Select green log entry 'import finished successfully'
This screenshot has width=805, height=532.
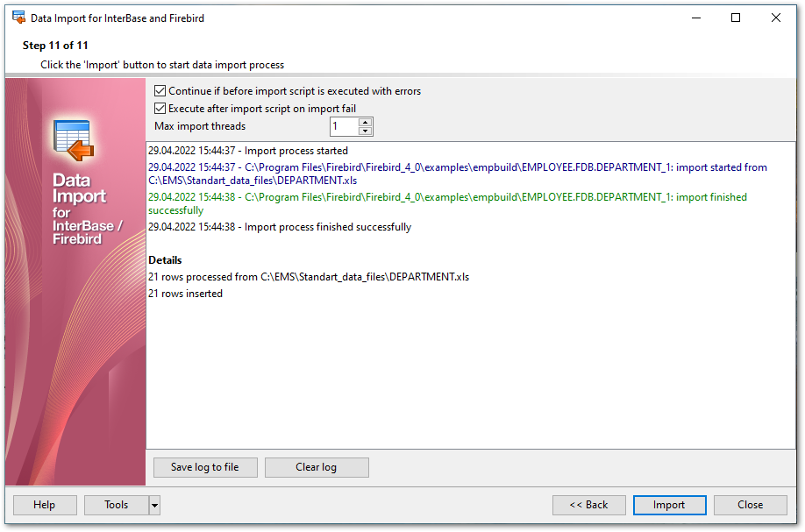[448, 203]
